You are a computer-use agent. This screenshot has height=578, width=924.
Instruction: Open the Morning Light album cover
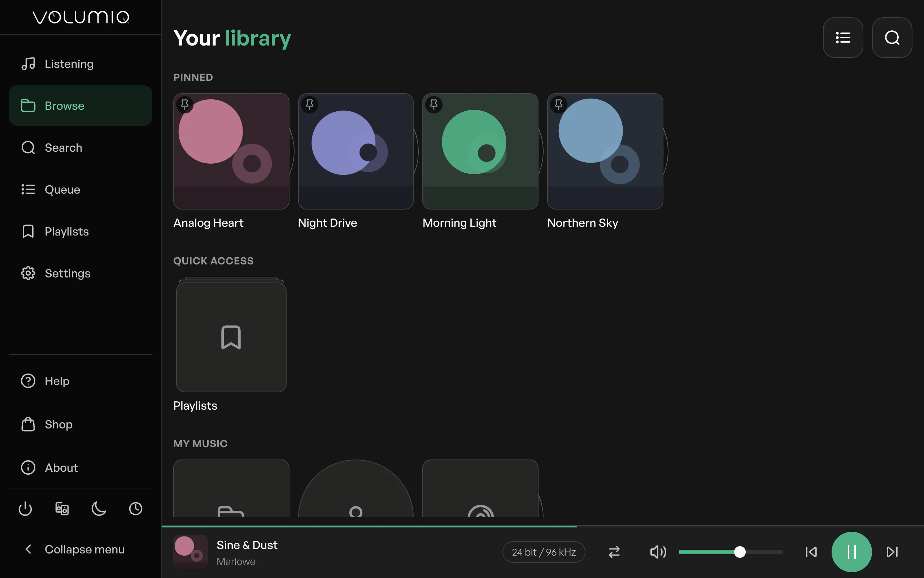pos(480,151)
